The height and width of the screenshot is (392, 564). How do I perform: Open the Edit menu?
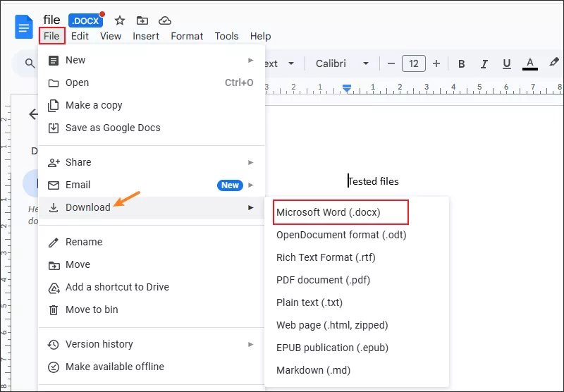click(x=80, y=36)
